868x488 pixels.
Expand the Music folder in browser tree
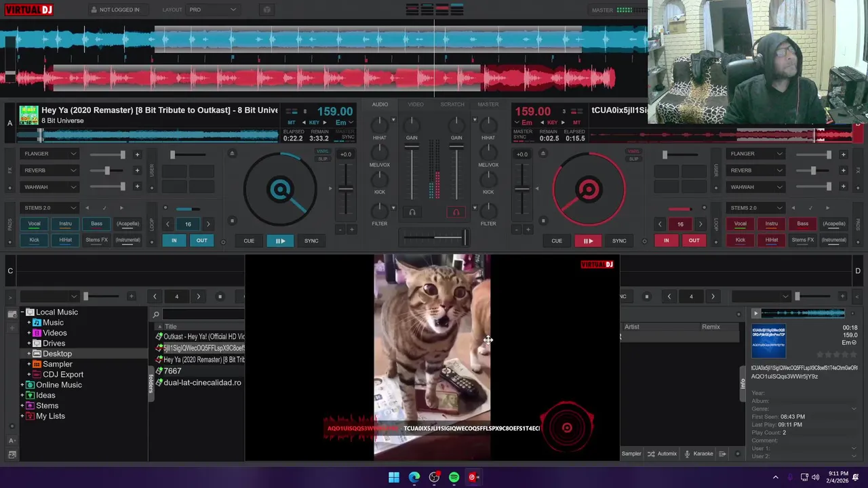click(x=29, y=323)
